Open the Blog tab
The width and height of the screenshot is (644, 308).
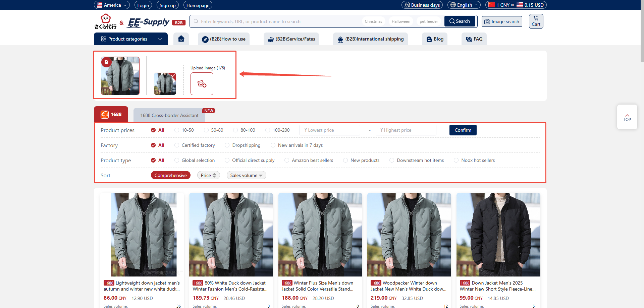click(435, 39)
